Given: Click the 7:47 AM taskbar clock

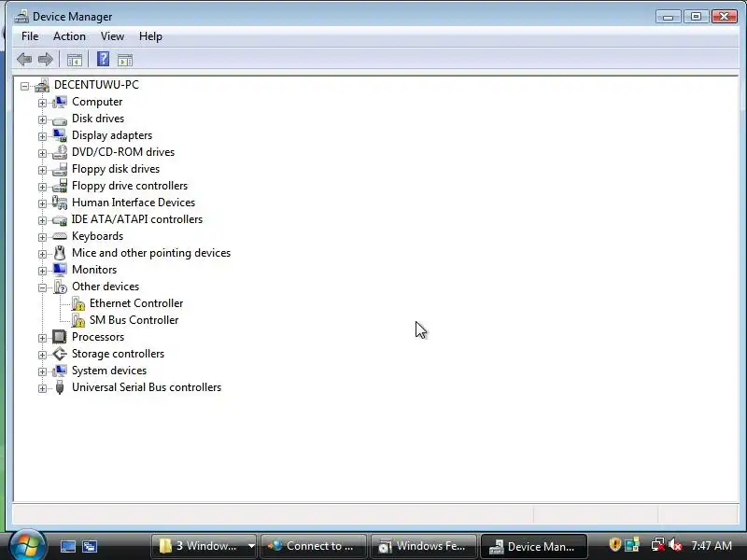Looking at the screenshot, I should 712,546.
